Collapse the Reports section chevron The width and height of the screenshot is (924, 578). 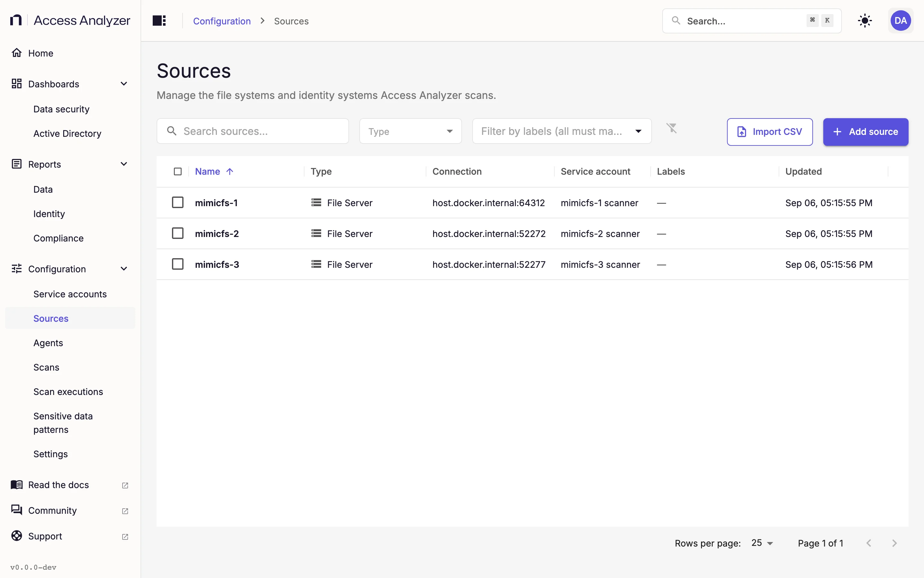coord(124,164)
